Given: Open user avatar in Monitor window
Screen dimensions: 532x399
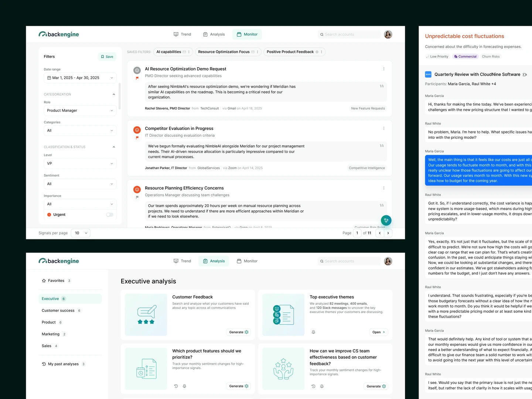Looking at the screenshot, I should (x=388, y=34).
